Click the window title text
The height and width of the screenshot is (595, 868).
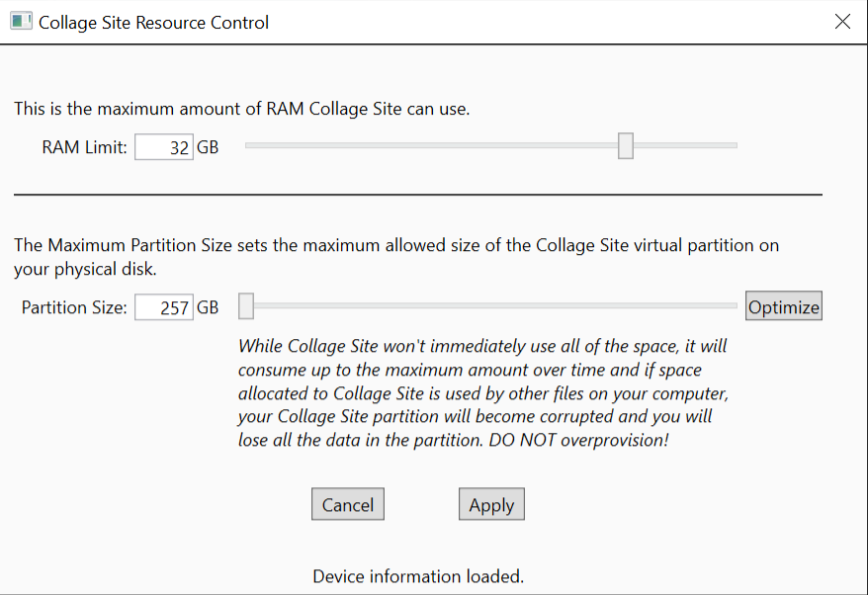pyautogui.click(x=153, y=22)
